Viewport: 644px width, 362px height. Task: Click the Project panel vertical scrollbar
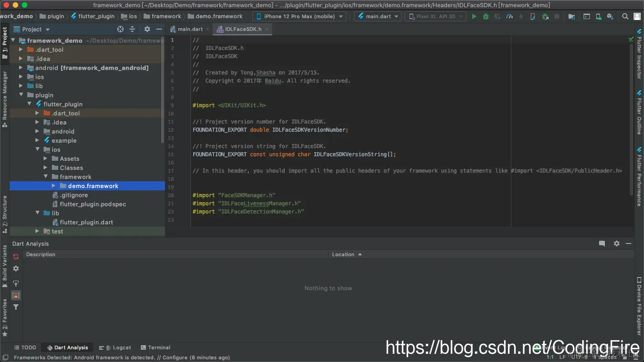pyautogui.click(x=163, y=89)
